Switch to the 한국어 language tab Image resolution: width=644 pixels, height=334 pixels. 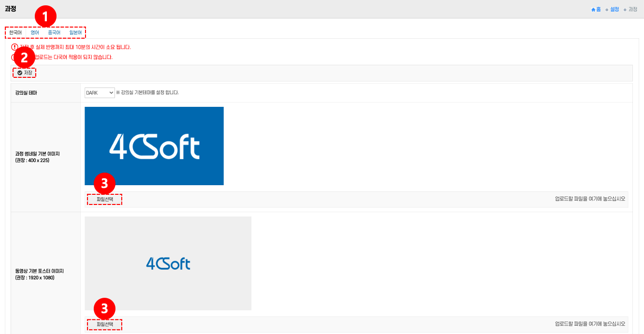15,33
